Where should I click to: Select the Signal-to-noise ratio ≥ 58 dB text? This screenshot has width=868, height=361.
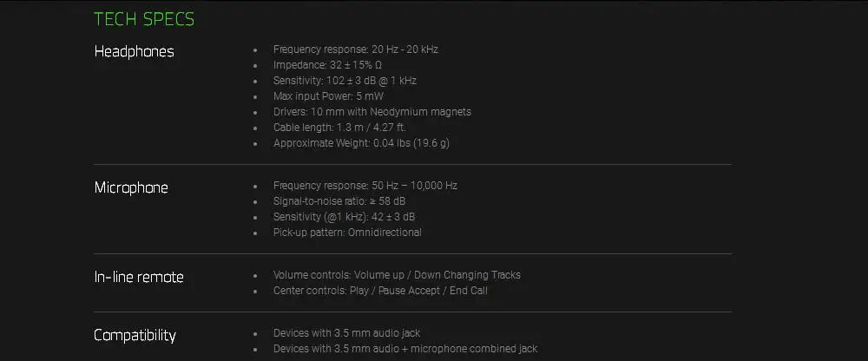click(339, 201)
